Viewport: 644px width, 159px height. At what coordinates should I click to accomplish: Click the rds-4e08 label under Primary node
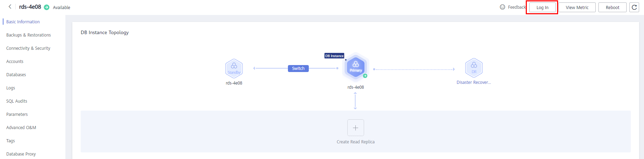pyautogui.click(x=355, y=87)
